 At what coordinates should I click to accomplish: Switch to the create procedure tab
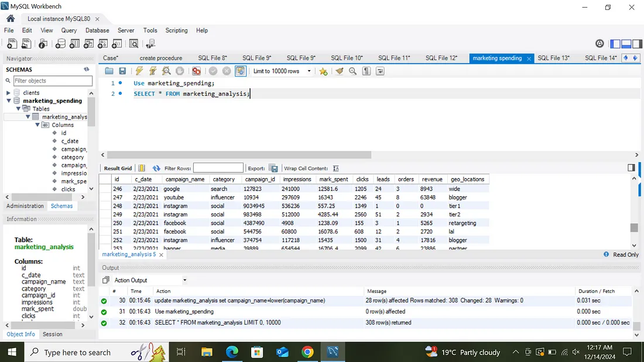(160, 58)
